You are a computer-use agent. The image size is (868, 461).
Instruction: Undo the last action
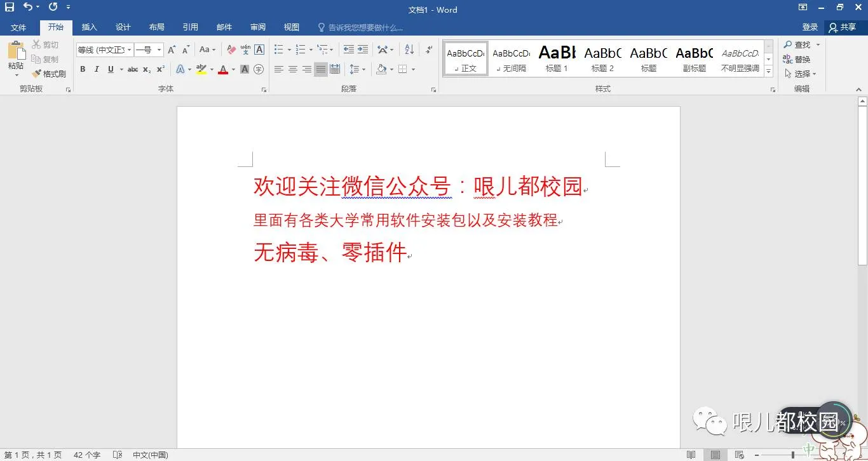point(28,7)
